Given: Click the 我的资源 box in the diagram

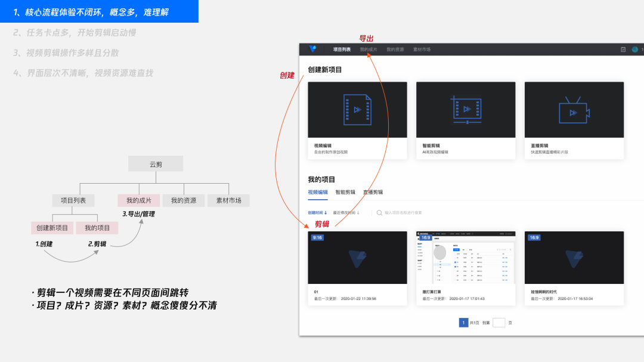Looking at the screenshot, I should click(x=184, y=200).
